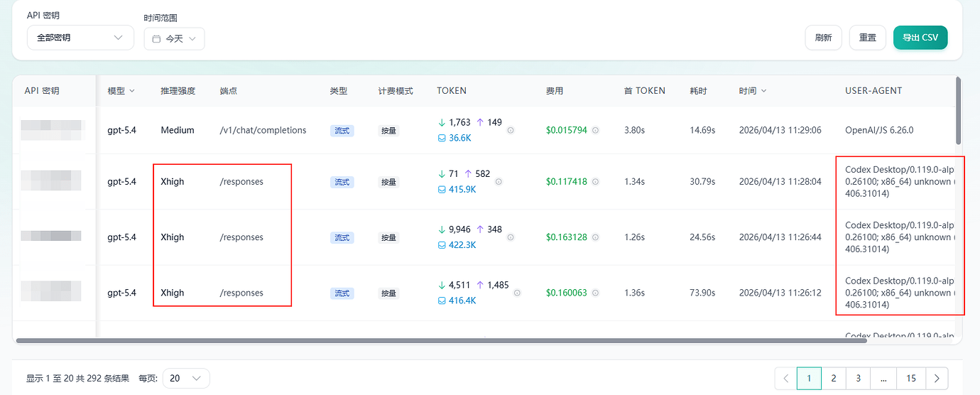Click the info icon next to cost $0.160063
980x395 pixels.
(595, 293)
